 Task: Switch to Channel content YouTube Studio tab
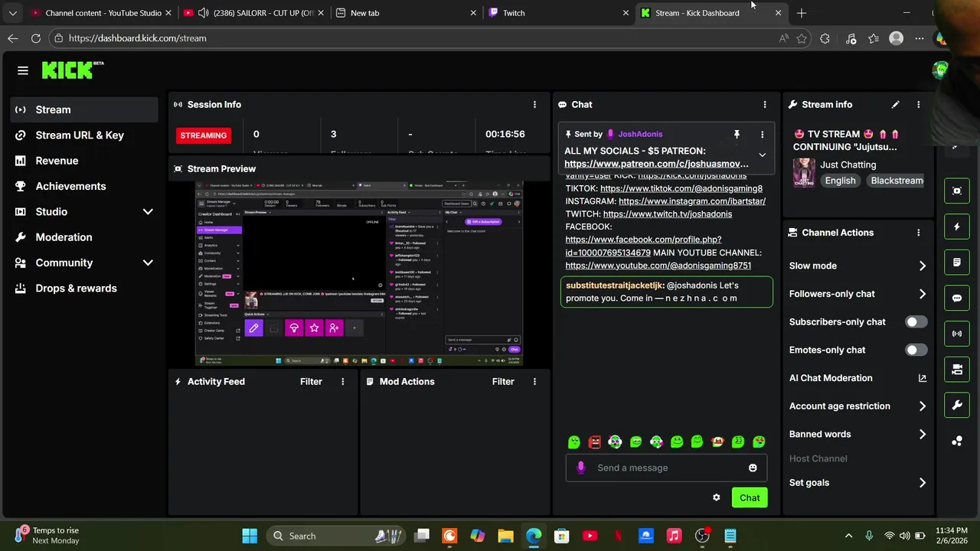coord(100,13)
